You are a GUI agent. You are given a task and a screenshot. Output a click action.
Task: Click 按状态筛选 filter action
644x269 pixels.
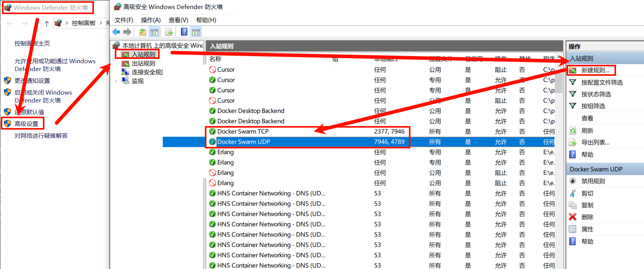[x=596, y=94]
